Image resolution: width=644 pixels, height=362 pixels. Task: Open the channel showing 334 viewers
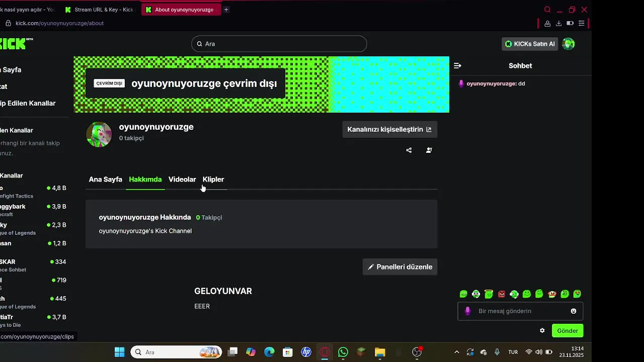coord(33,265)
